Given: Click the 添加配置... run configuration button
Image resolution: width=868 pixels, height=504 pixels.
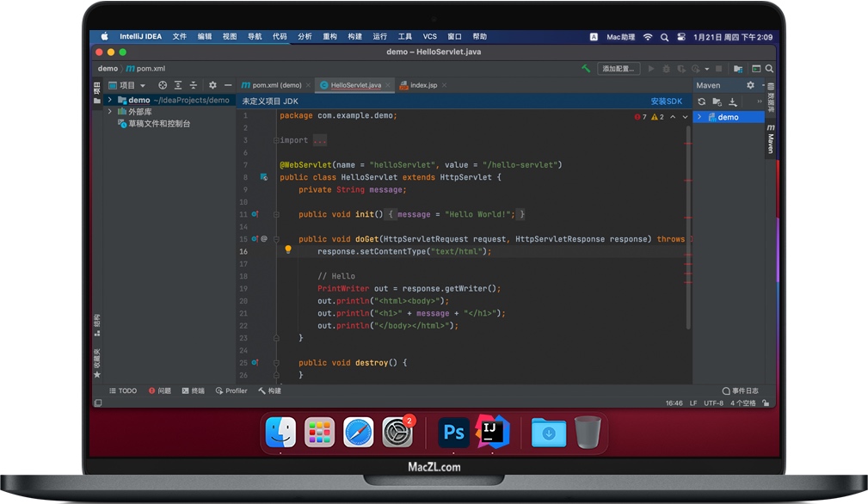Looking at the screenshot, I should tap(618, 69).
